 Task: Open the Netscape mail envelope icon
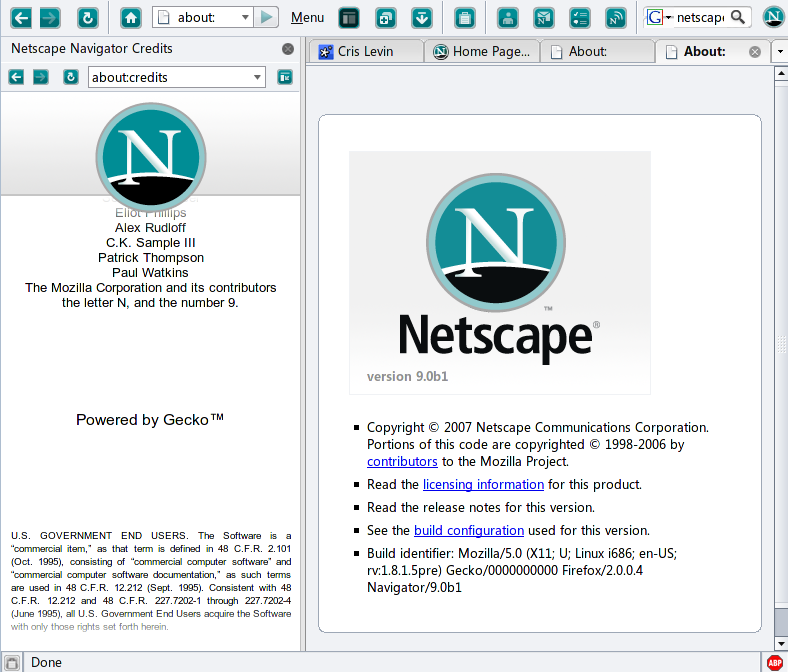(x=544, y=18)
